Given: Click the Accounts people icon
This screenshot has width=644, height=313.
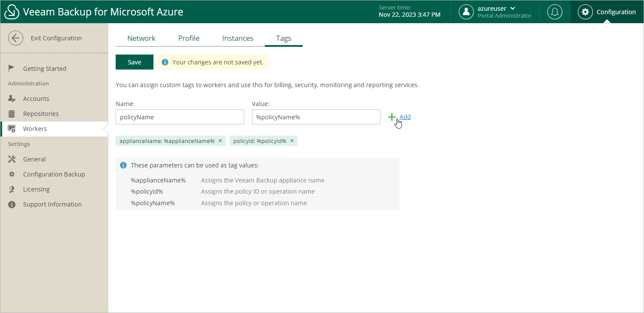Looking at the screenshot, I should coord(12,98).
